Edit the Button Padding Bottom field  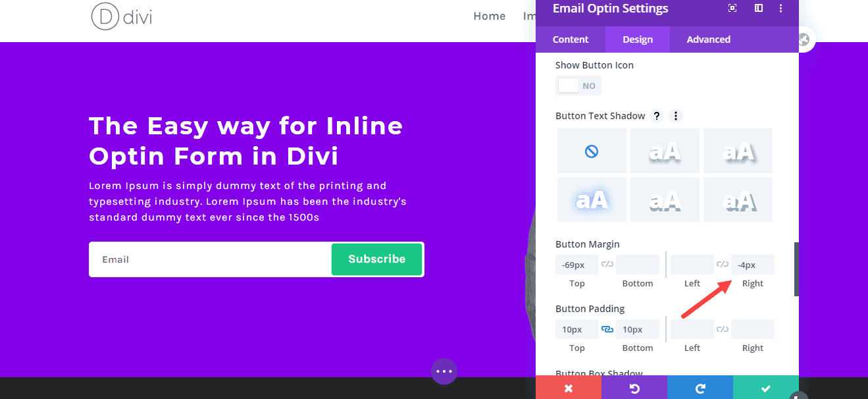tap(638, 329)
